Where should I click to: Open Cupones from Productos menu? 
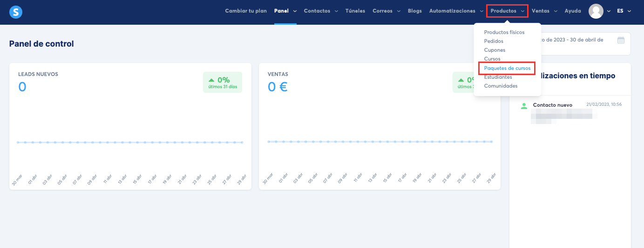point(495,50)
